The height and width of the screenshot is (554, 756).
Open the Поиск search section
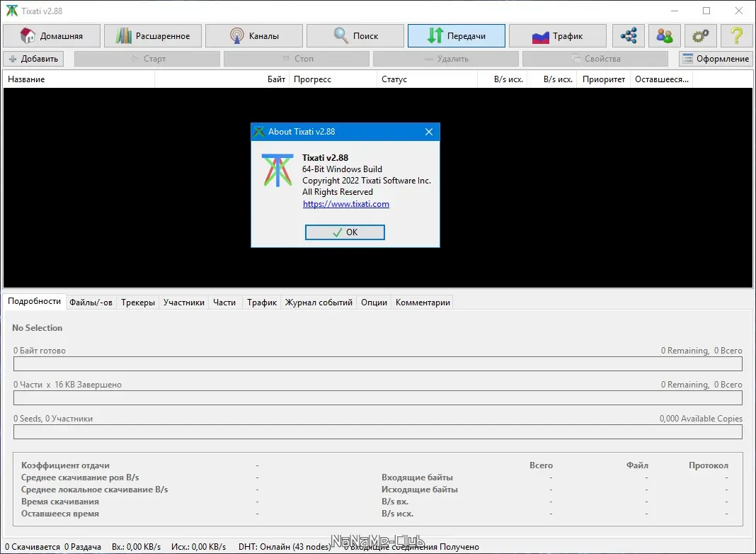(x=355, y=35)
